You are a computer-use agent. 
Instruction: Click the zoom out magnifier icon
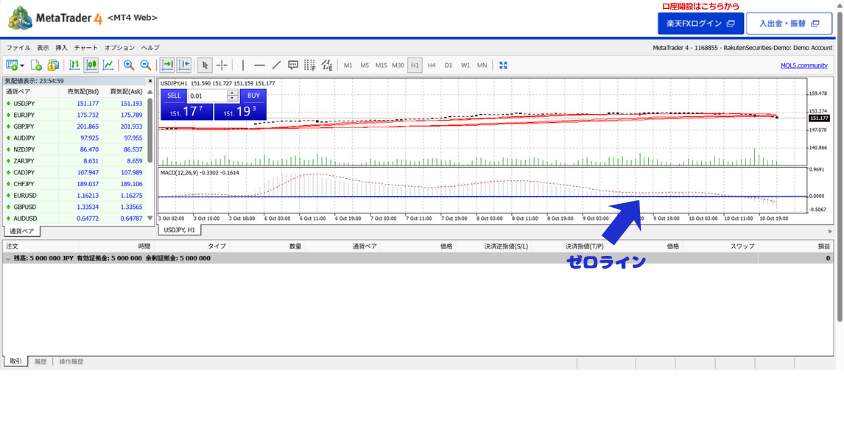click(x=145, y=65)
